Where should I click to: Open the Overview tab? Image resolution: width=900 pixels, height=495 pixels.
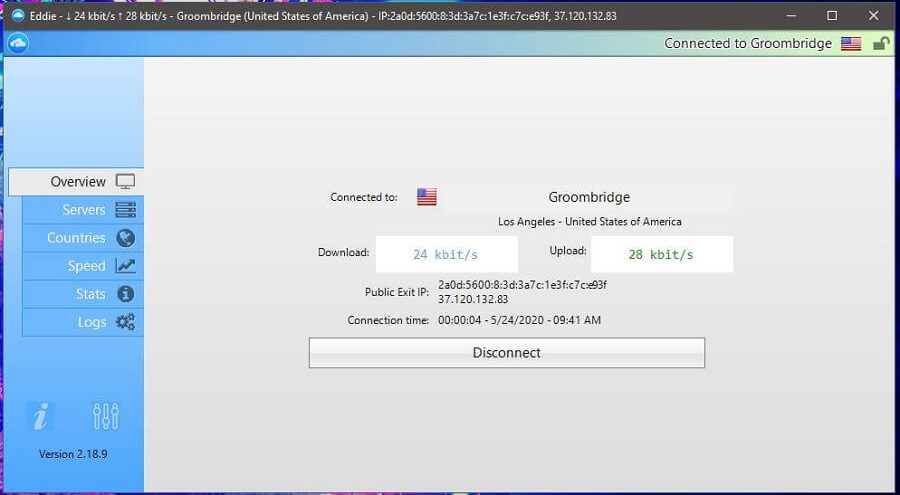[x=76, y=181]
